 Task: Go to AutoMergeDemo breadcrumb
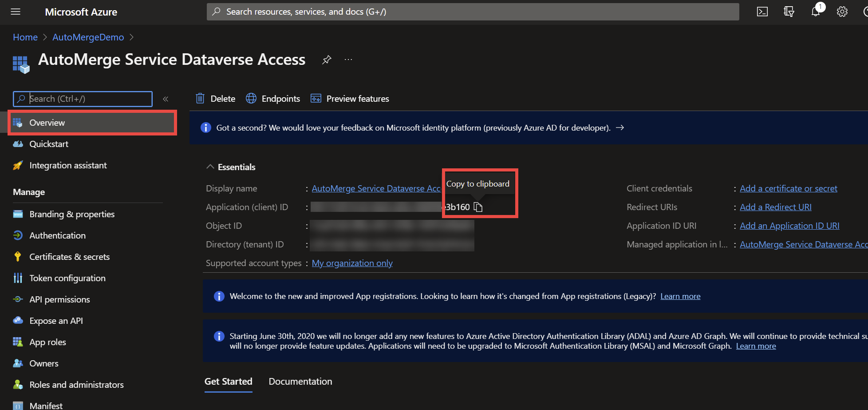pos(88,37)
